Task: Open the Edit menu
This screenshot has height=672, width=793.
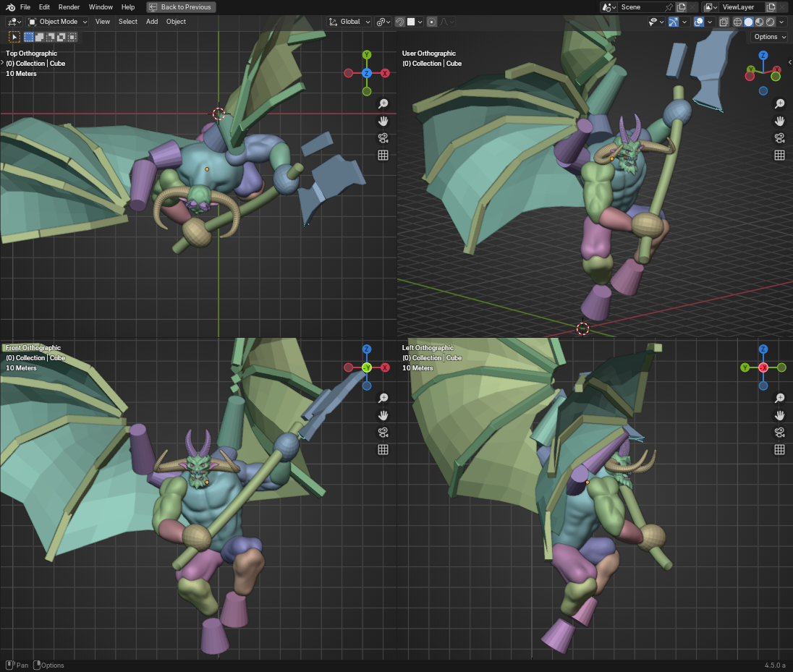Action: point(45,7)
